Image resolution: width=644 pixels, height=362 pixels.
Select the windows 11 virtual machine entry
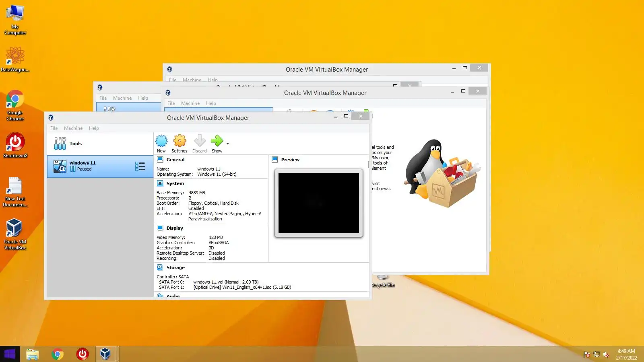(x=100, y=167)
